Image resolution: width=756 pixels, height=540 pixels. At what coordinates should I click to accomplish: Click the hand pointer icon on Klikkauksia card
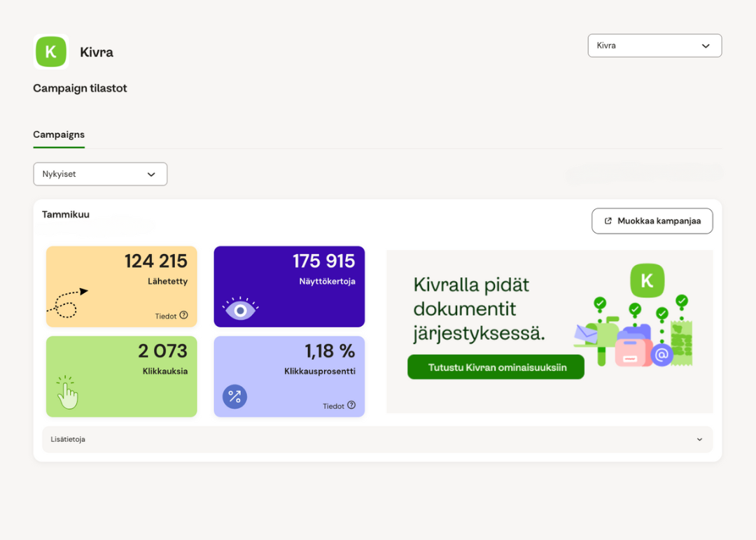[x=67, y=392]
